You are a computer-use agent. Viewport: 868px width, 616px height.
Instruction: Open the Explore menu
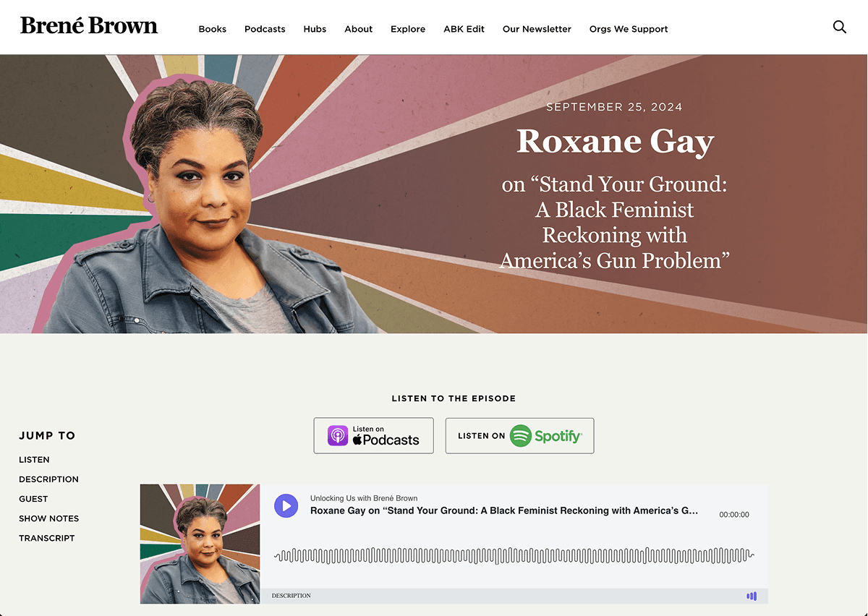coord(408,30)
